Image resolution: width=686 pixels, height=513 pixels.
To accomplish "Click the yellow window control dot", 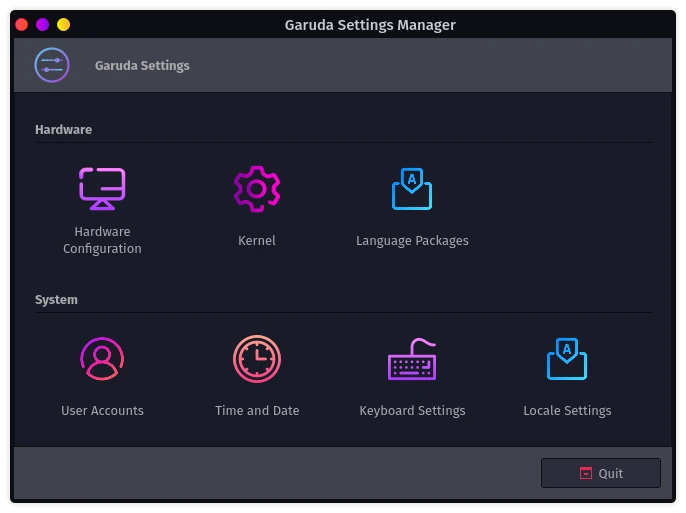I will tap(63, 24).
